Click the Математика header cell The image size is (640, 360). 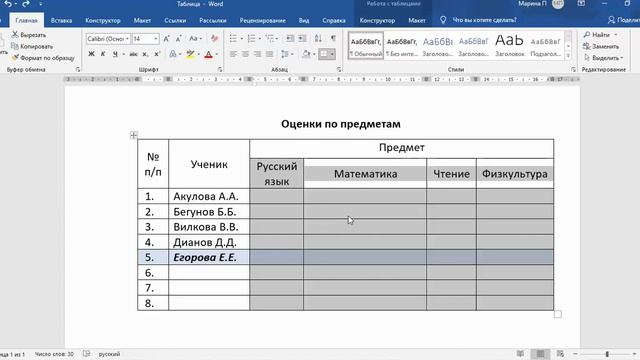[365, 173]
